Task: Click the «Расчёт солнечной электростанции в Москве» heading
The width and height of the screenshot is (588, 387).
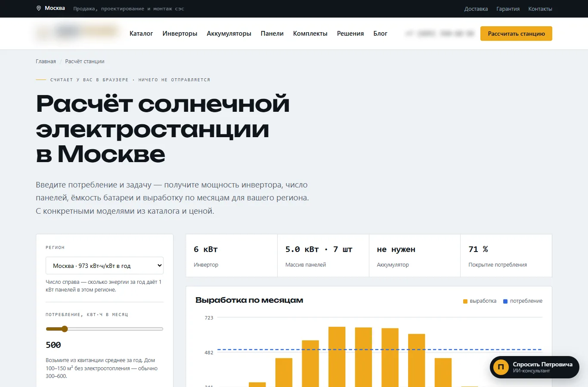Action: coord(163,129)
